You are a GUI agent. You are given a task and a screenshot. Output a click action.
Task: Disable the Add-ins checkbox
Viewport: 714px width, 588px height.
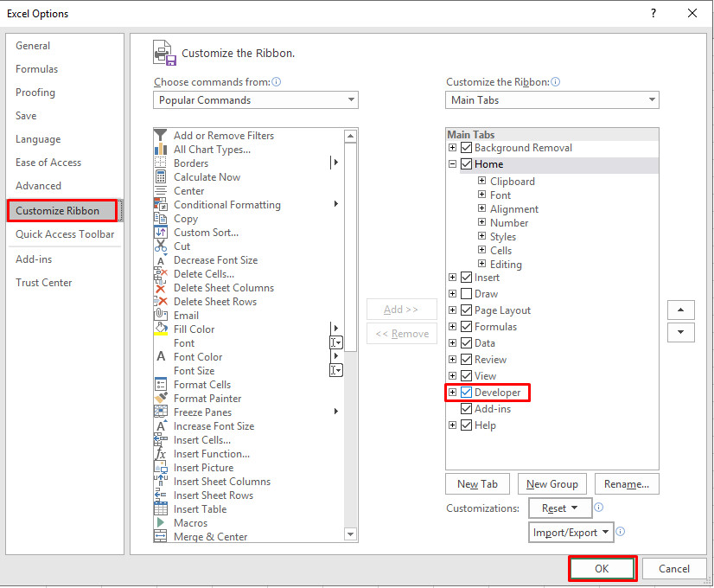point(467,408)
